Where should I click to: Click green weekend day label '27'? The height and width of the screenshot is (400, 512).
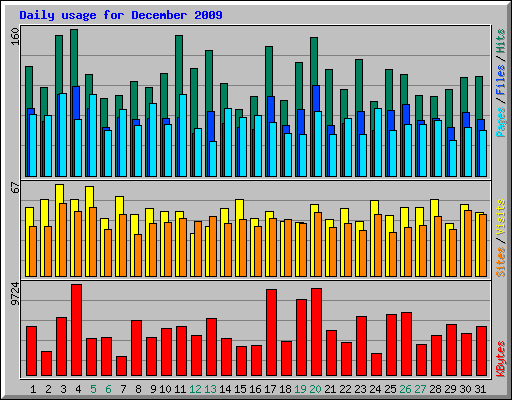tap(420, 389)
